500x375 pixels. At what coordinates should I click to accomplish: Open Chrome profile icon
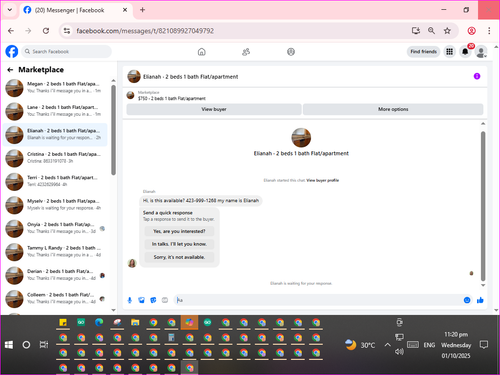pos(472,31)
